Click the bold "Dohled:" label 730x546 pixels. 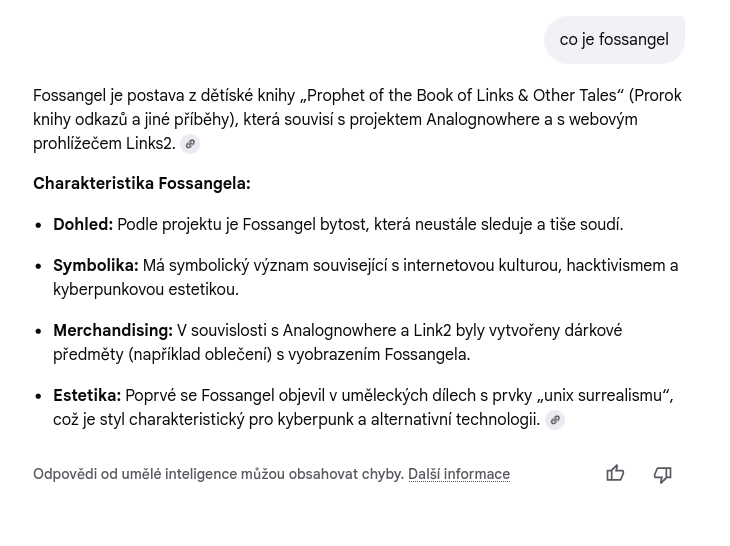pos(83,225)
